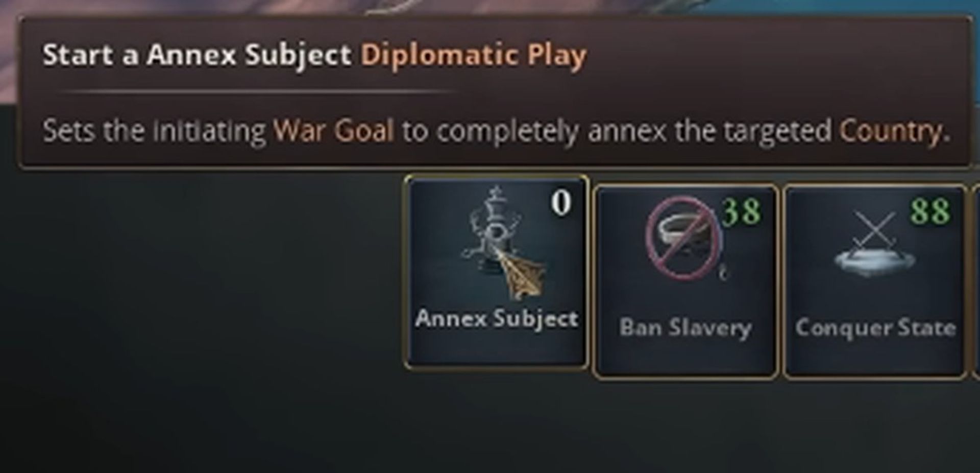Open the War Goal highlighted term

click(334, 131)
